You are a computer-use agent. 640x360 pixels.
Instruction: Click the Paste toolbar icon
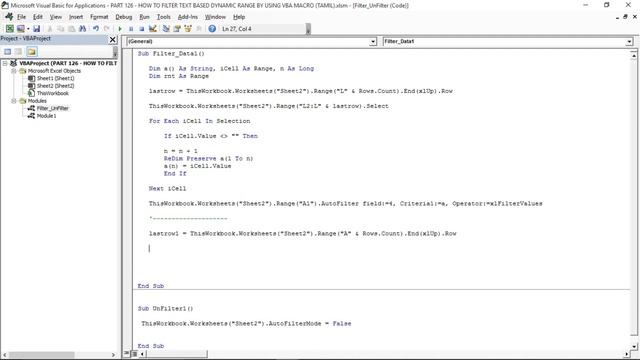pyautogui.click(x=71, y=29)
